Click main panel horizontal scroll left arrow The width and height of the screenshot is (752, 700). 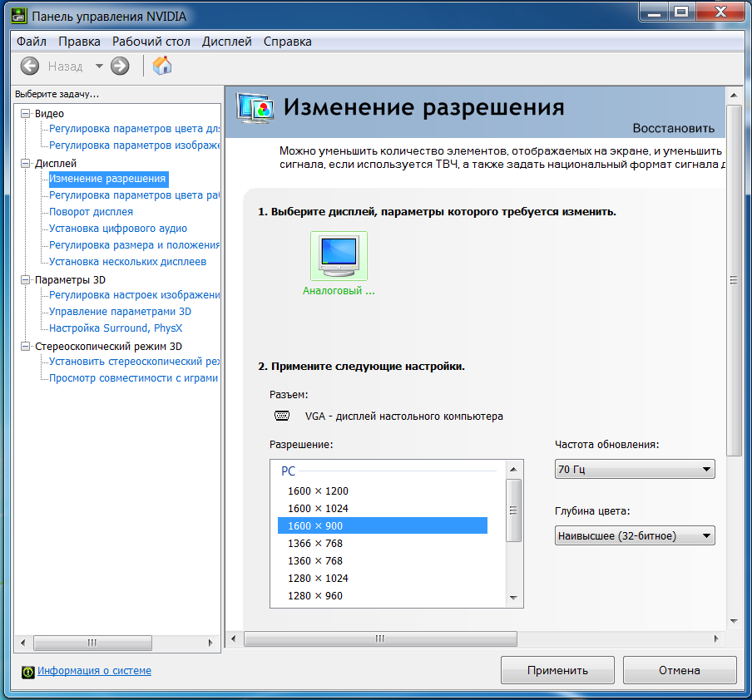point(234,638)
